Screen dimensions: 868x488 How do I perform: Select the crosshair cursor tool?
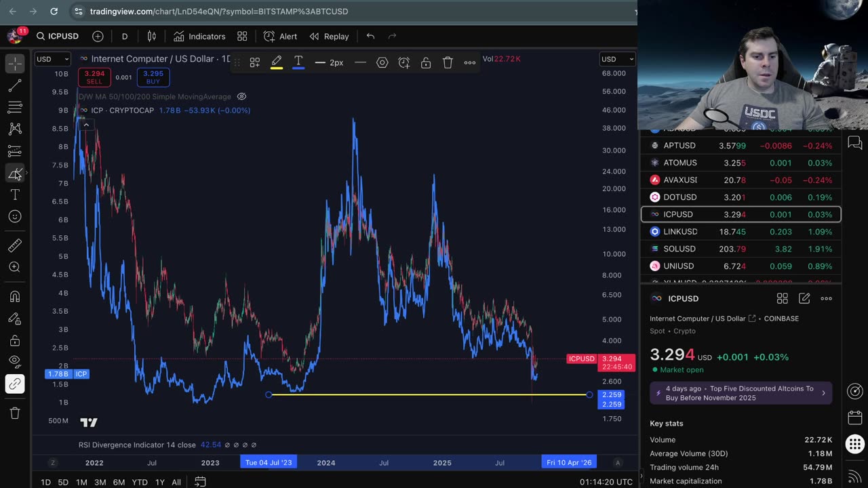15,63
